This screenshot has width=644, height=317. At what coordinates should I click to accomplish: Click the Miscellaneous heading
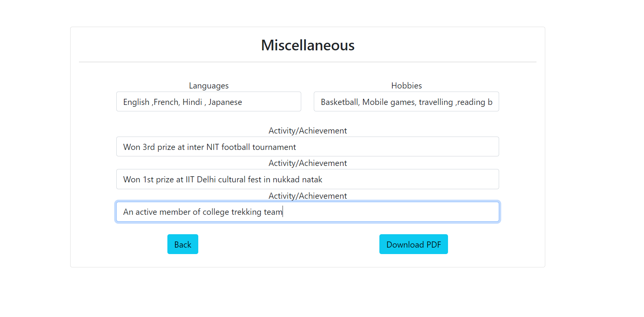(308, 45)
